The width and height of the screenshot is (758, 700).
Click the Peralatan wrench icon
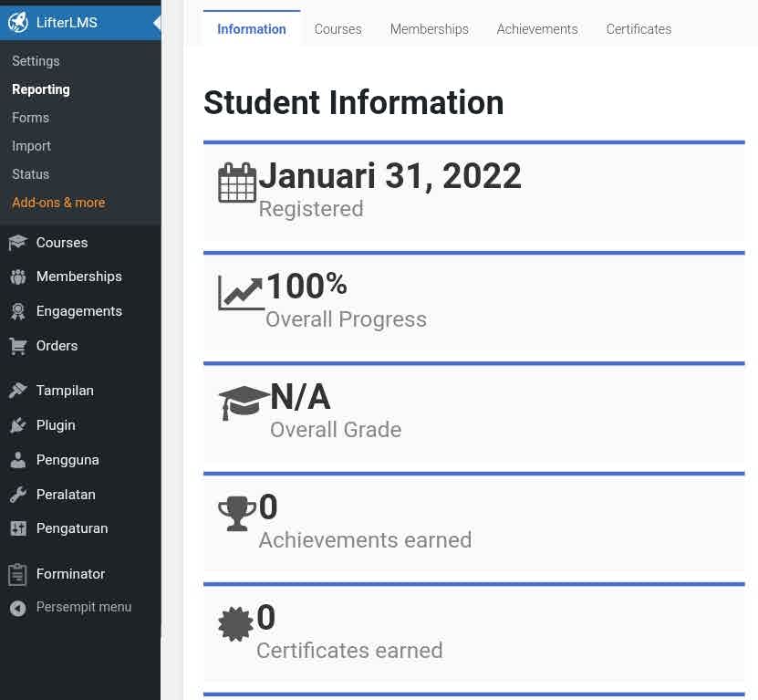coord(17,495)
